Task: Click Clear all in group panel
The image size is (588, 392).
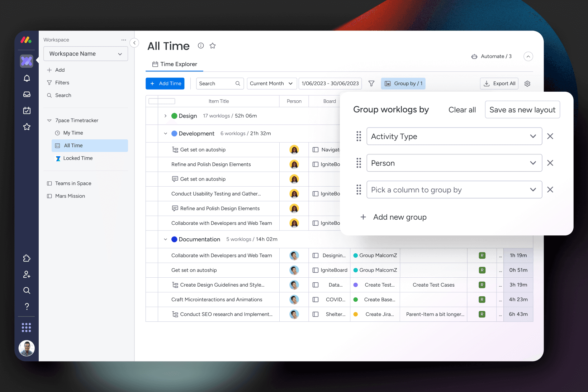Action: point(462,110)
